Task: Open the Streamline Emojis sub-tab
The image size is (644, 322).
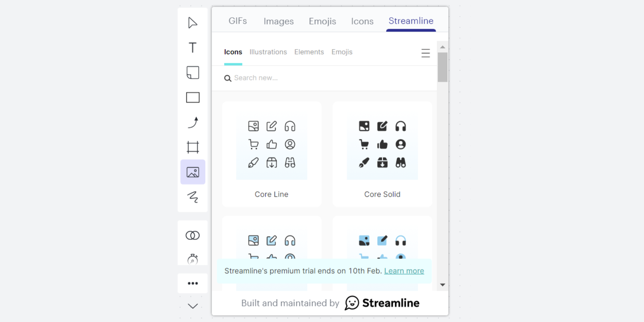Action: tap(342, 52)
